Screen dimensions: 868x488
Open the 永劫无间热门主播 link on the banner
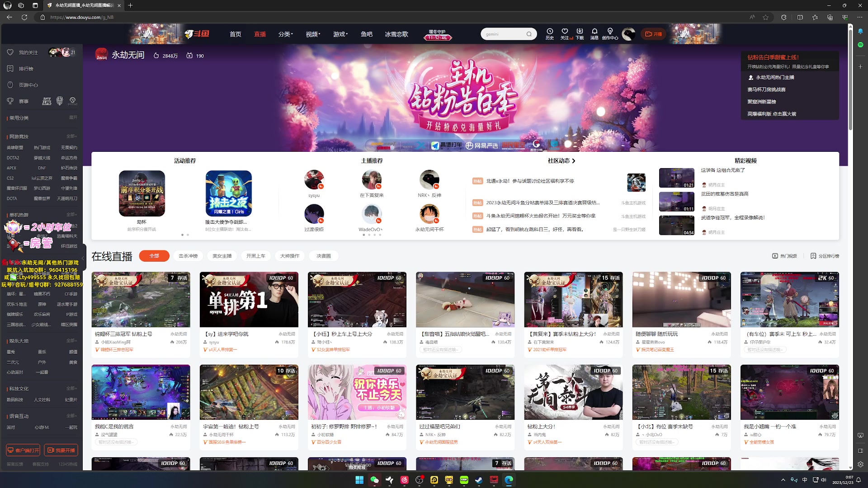coord(771,77)
